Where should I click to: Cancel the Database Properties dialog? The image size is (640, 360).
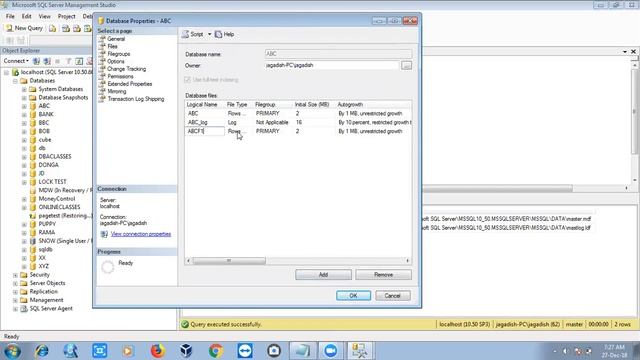393,296
